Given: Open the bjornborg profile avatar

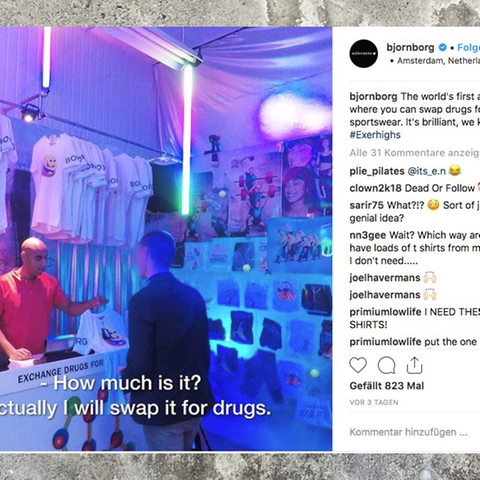Looking at the screenshot, I should coord(364,53).
